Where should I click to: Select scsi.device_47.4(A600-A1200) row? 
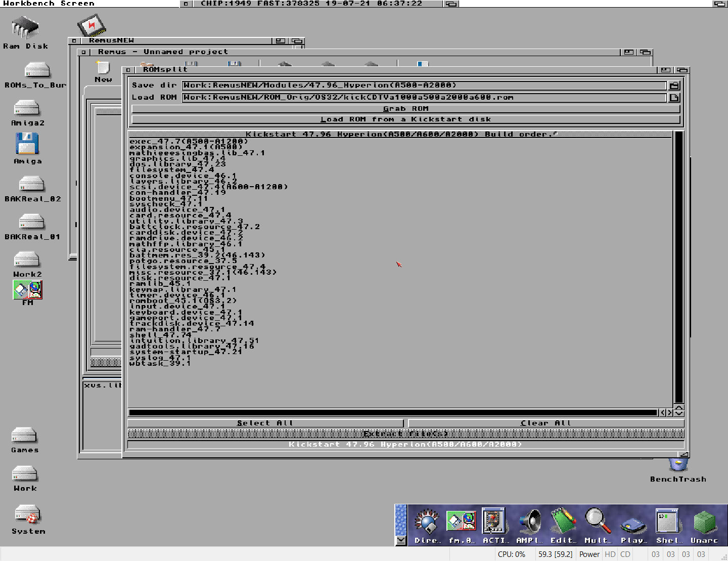pyautogui.click(x=208, y=187)
